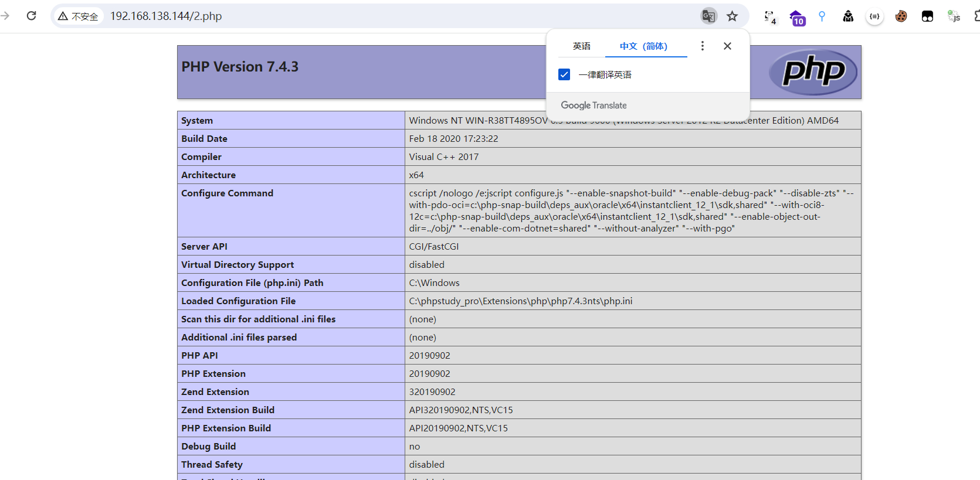Click the always-translate label 一律翻译英语
Screen dimensions: 980x480
pos(605,75)
